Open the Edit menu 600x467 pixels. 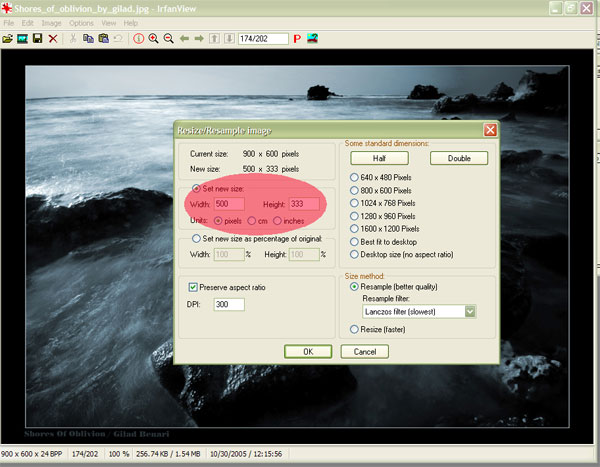(x=28, y=23)
